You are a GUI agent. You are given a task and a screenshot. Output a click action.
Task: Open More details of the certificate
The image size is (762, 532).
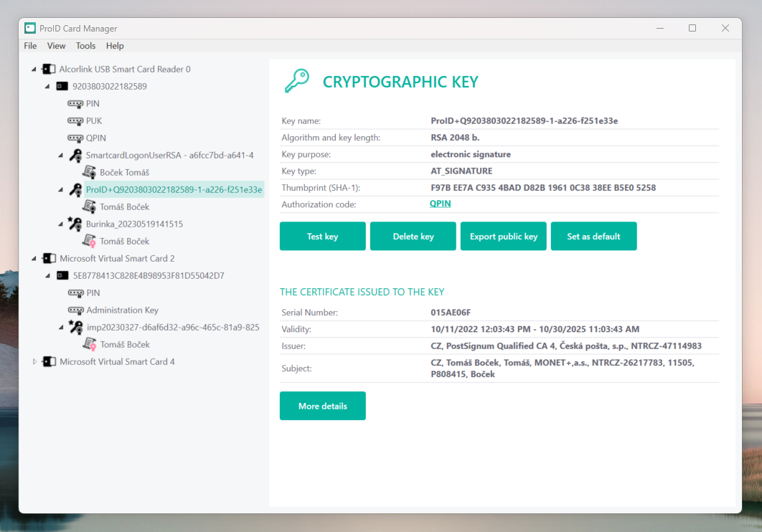pos(323,406)
